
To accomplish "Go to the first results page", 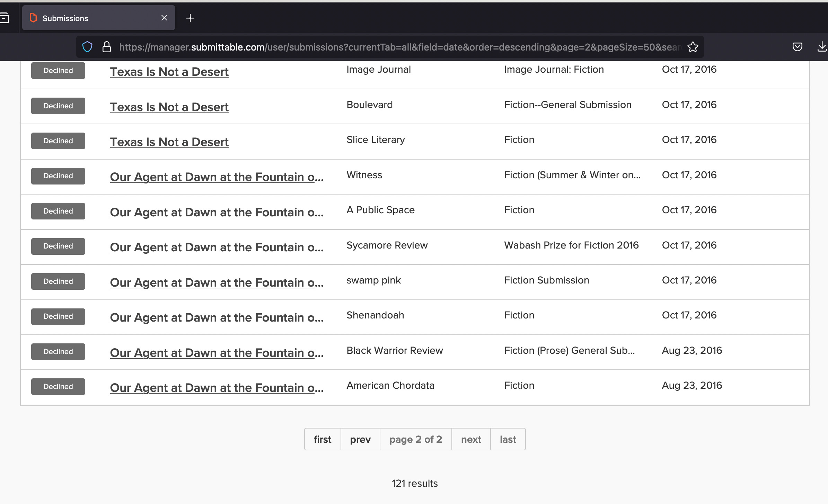I will [322, 439].
